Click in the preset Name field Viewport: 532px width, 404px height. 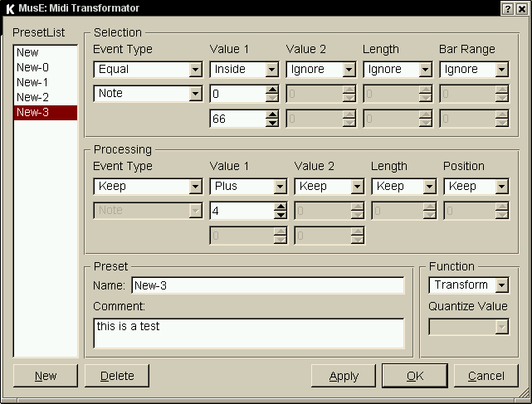click(266, 285)
